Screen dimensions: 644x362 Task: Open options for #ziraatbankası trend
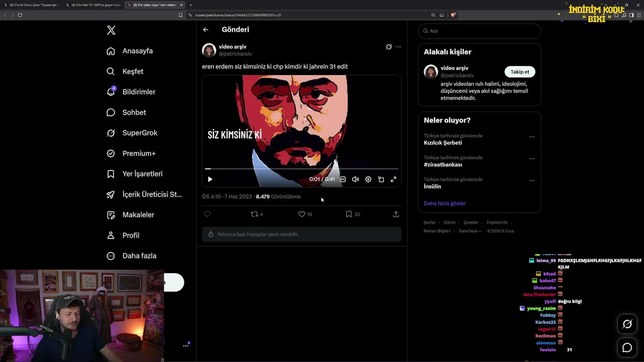click(532, 158)
